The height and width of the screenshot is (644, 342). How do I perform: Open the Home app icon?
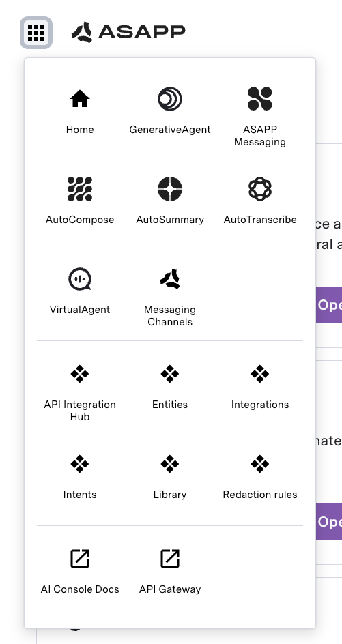coord(80,112)
